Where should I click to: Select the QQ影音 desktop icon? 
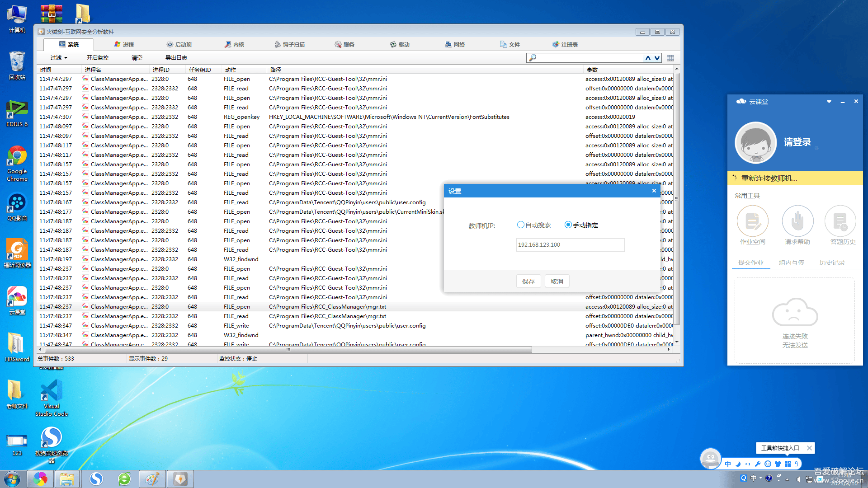pyautogui.click(x=17, y=207)
